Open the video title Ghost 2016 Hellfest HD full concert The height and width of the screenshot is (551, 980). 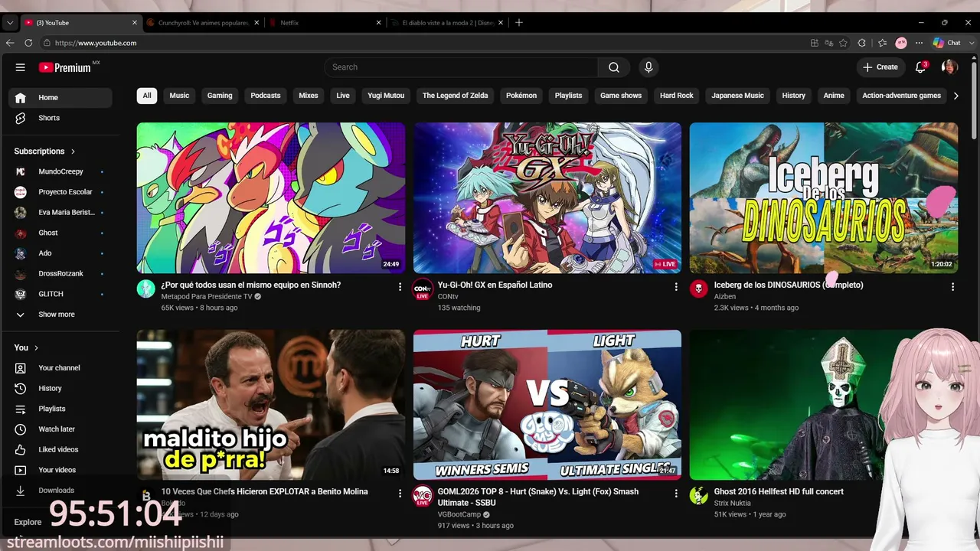click(x=779, y=491)
